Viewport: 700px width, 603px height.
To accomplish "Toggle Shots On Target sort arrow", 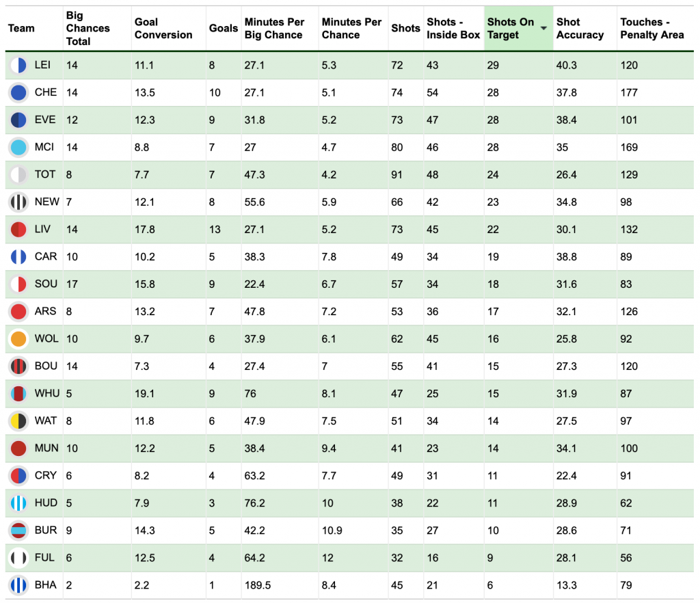I will click(543, 28).
